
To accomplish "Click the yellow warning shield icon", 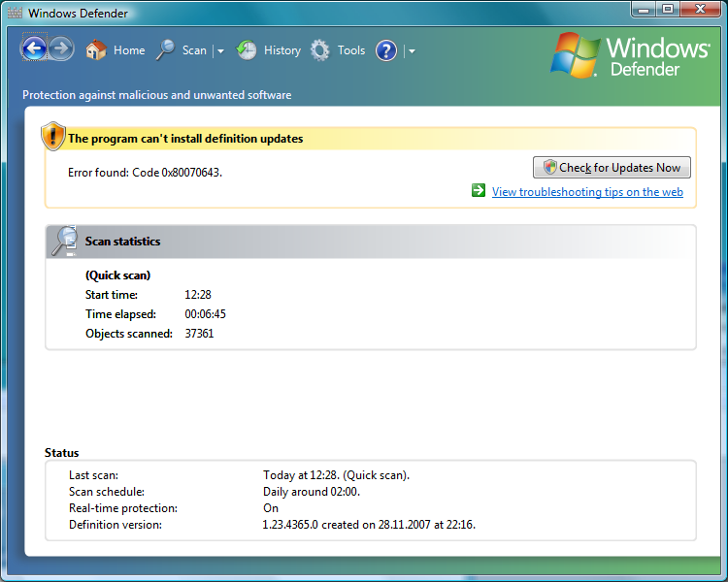I will click(53, 137).
